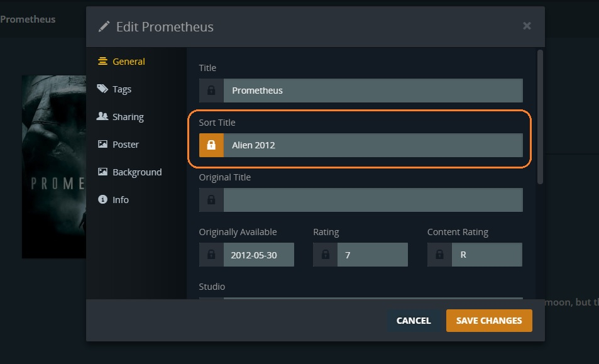Screen dimensions: 599x364
Task: Click the Content Rating lock icon
Action: 439,255
